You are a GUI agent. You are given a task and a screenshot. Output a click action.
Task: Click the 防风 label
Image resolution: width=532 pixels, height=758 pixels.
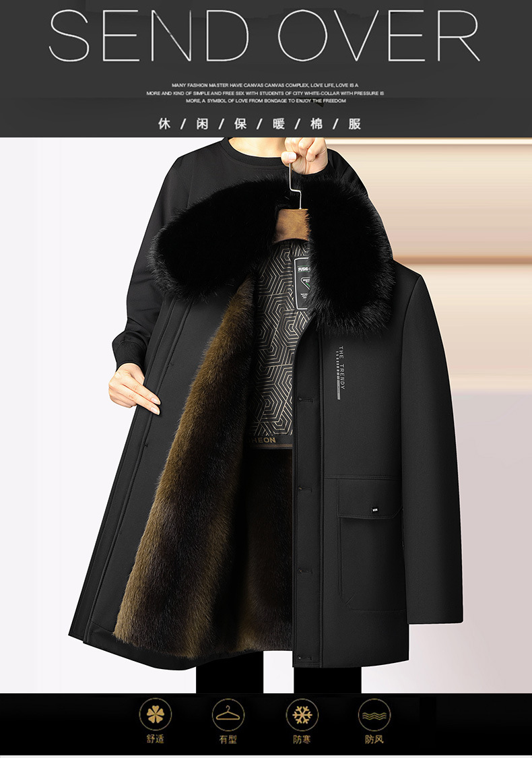click(x=374, y=739)
